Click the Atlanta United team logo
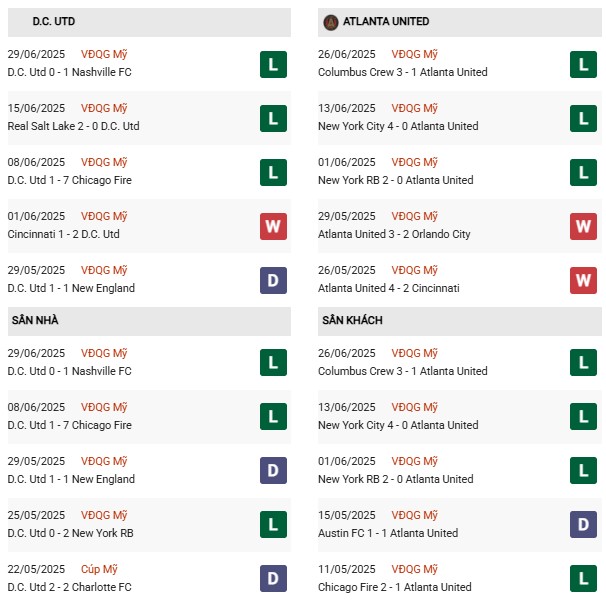The height and width of the screenshot is (602, 606). [330, 22]
